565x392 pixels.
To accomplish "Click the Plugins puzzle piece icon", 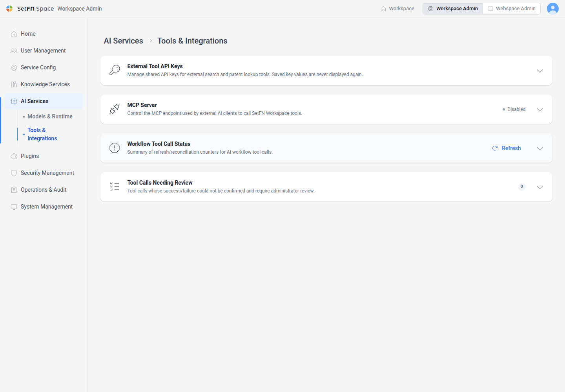I will 14,156.
